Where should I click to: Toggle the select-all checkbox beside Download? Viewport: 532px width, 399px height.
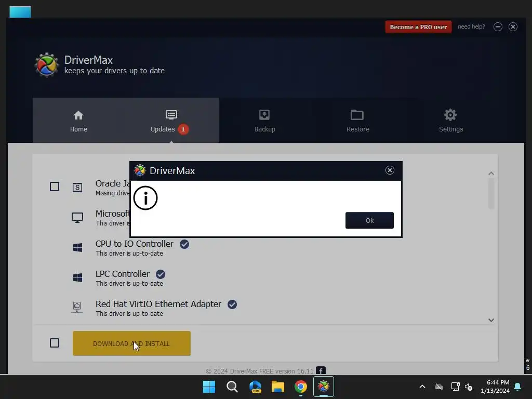pyautogui.click(x=55, y=343)
